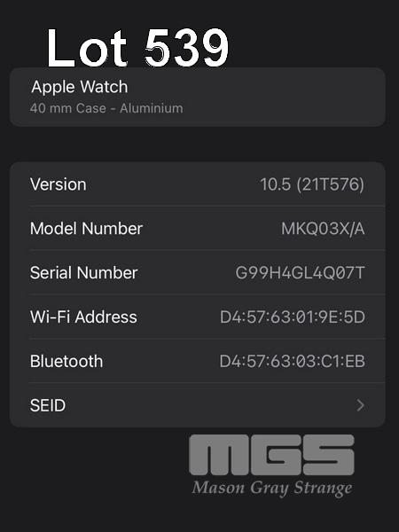The width and height of the screenshot is (399, 532).
Task: Select the Version row label
Action: pos(58,184)
